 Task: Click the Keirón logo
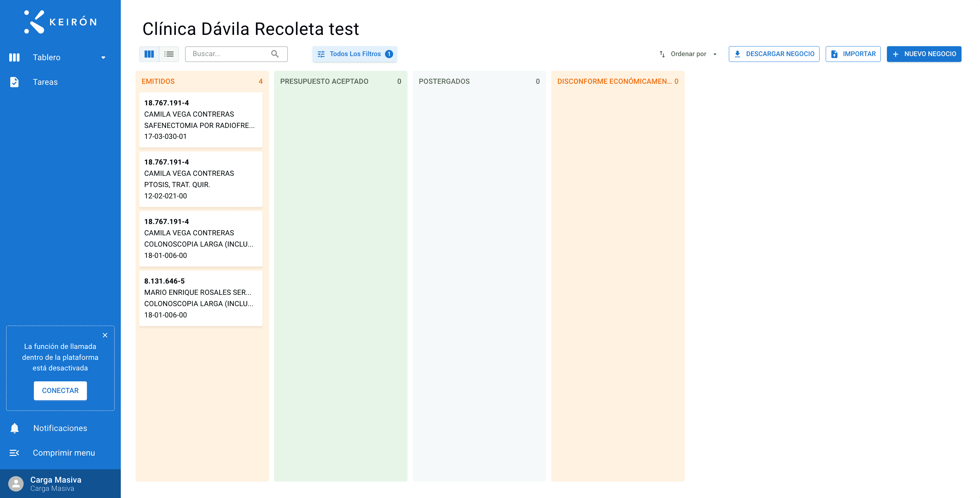pyautogui.click(x=60, y=22)
